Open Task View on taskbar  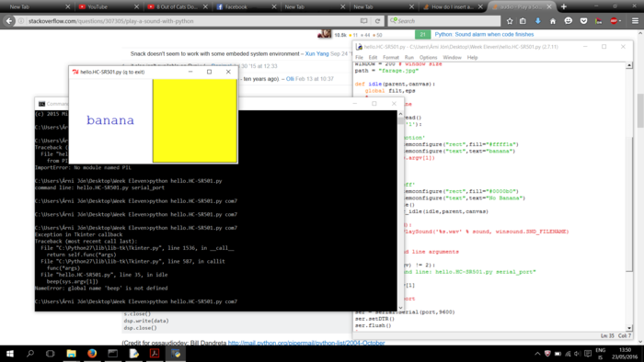click(x=50, y=354)
